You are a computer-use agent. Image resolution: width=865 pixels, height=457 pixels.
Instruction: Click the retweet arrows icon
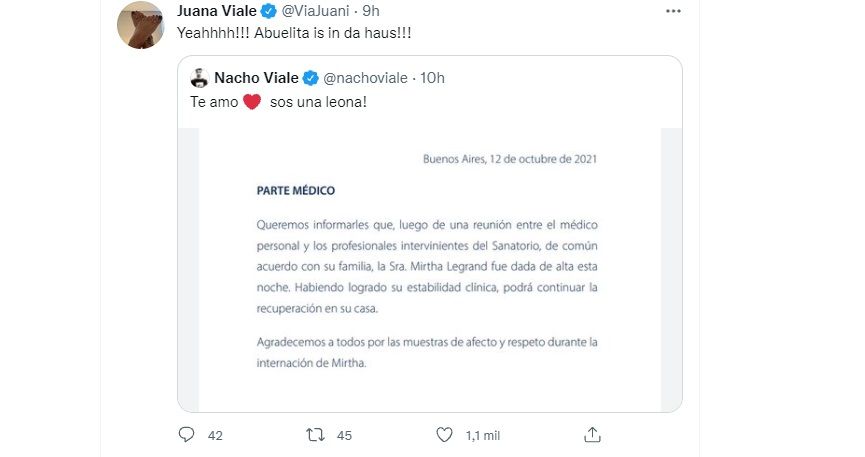tap(315, 435)
